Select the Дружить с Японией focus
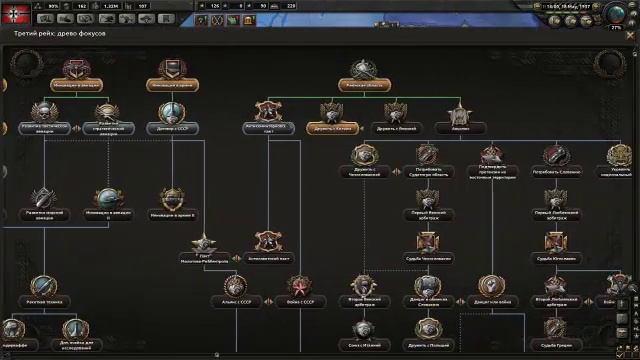 pyautogui.click(x=396, y=129)
